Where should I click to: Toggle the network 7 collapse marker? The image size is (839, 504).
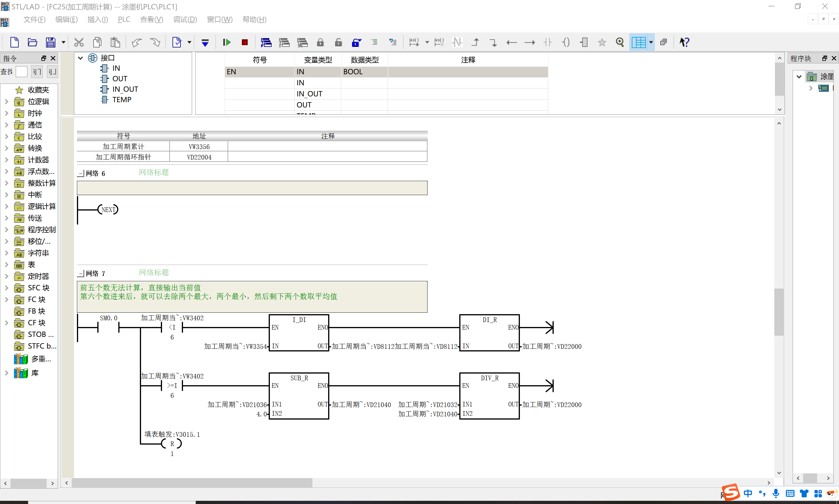(x=81, y=274)
